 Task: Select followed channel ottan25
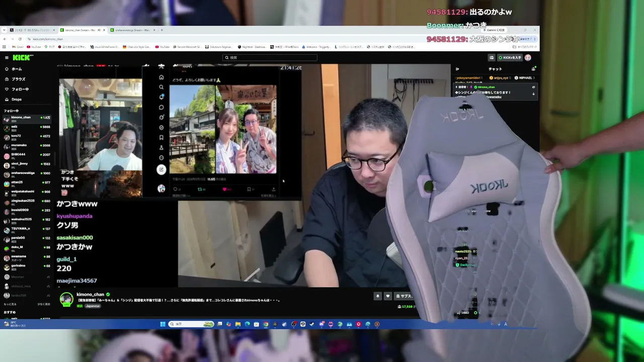tap(27, 184)
